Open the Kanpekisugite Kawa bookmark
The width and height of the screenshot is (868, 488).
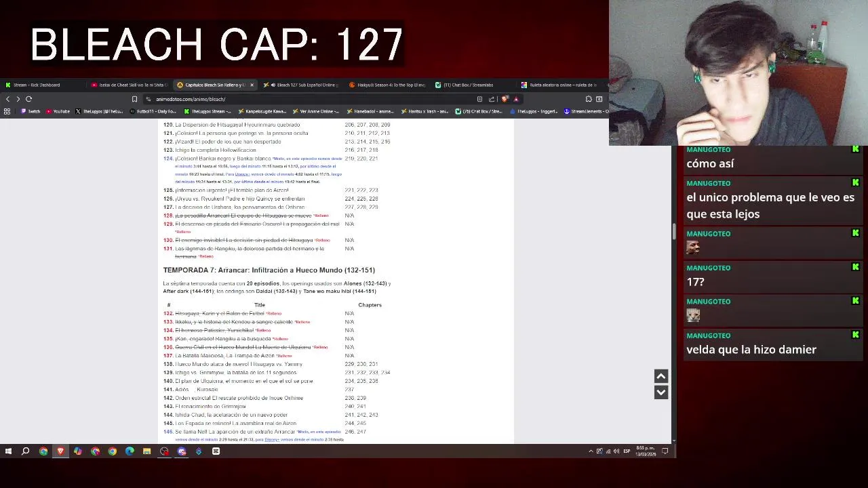click(x=262, y=111)
